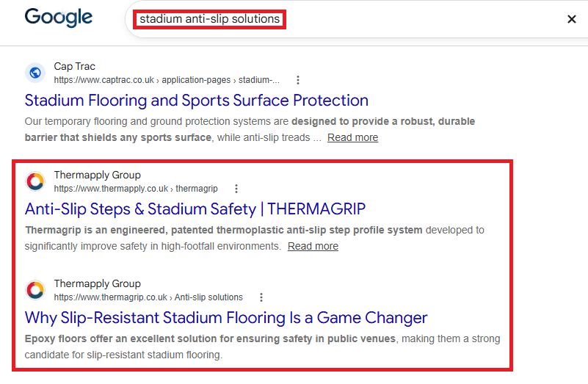Click Read more on Thermagrip snippet

pyautogui.click(x=313, y=247)
